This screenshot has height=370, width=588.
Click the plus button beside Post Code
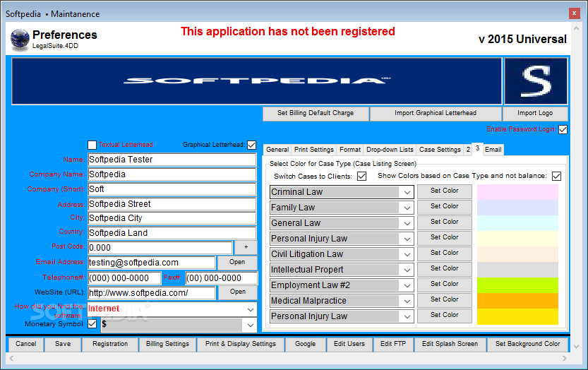(246, 247)
